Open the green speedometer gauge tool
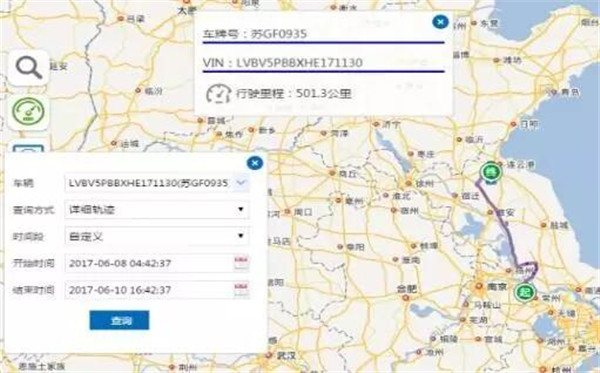600x373 pixels. (29, 112)
